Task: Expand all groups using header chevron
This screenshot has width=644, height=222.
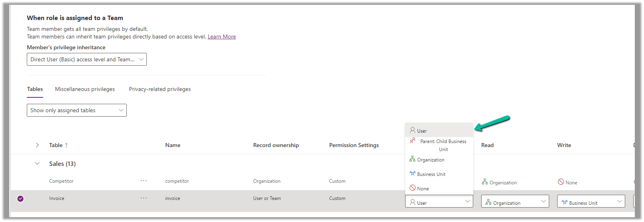Action: point(37,145)
